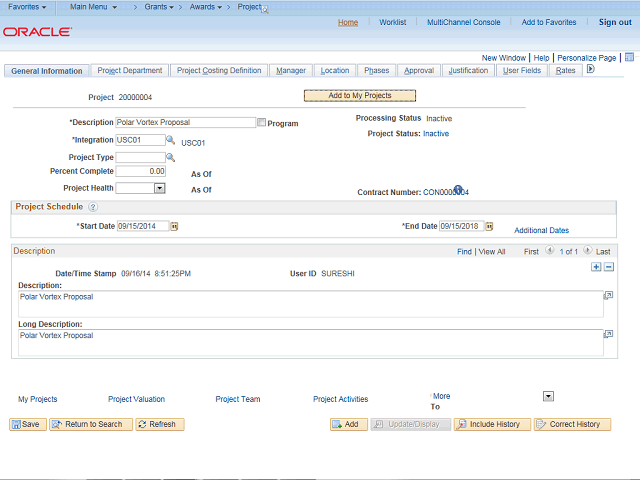
Task: Open the Project Team link
Action: [238, 399]
